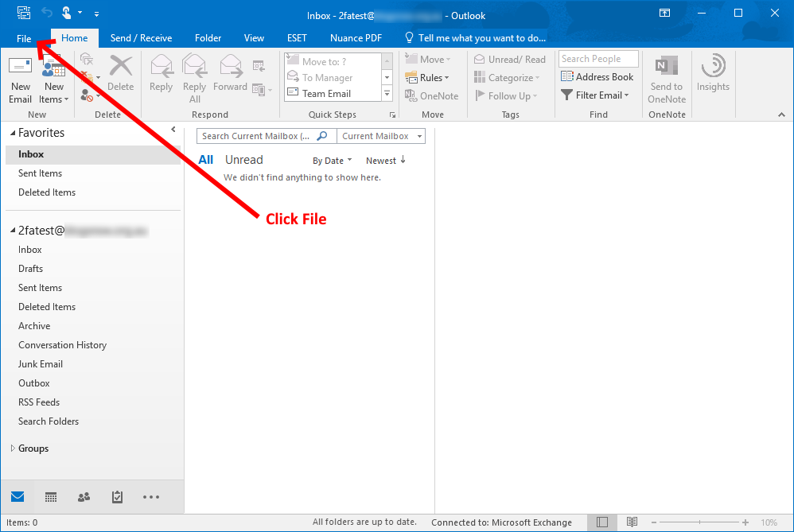Open the Nuance PDF tab
The width and height of the screenshot is (794, 532).
pyautogui.click(x=356, y=38)
